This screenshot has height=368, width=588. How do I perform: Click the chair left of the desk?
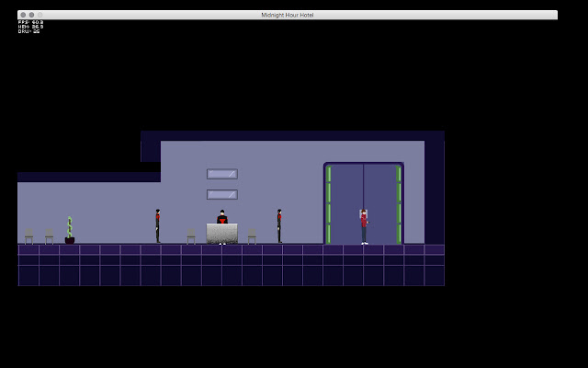(191, 236)
